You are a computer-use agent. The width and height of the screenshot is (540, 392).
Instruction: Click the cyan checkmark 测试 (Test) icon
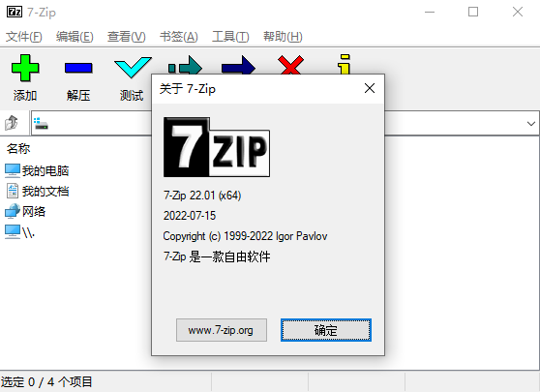point(133,67)
